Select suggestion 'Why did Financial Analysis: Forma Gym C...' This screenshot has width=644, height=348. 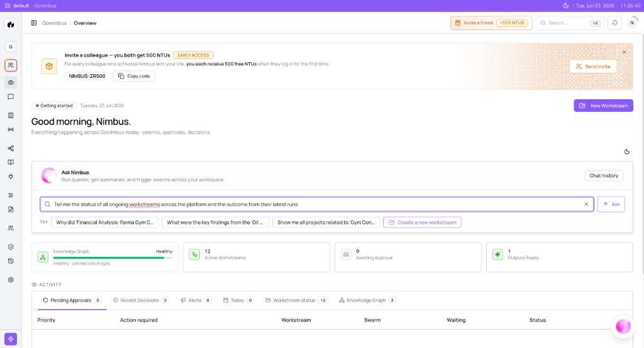click(x=105, y=222)
